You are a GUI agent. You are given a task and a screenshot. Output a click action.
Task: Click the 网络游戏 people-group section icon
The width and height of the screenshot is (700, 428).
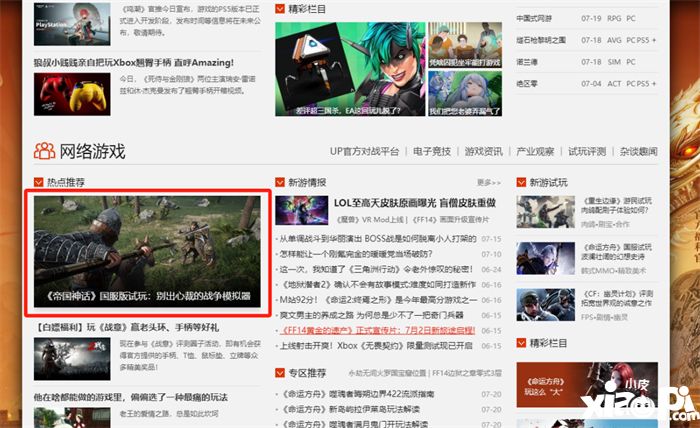pyautogui.click(x=44, y=151)
